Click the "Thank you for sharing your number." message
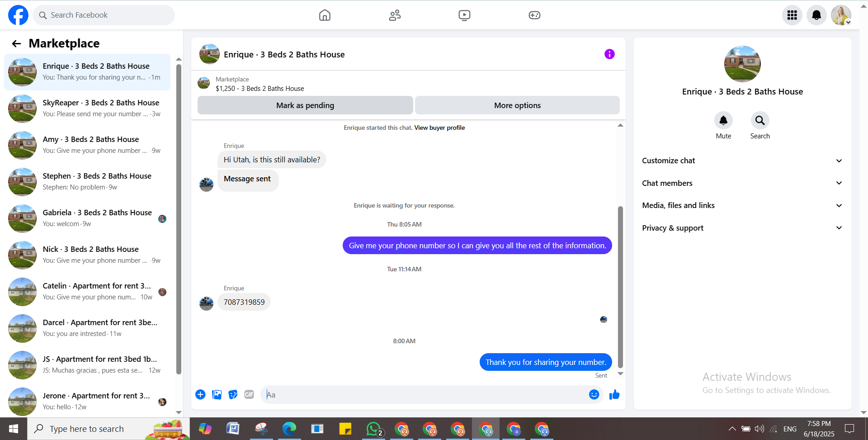This screenshot has width=868, height=440. (x=546, y=362)
